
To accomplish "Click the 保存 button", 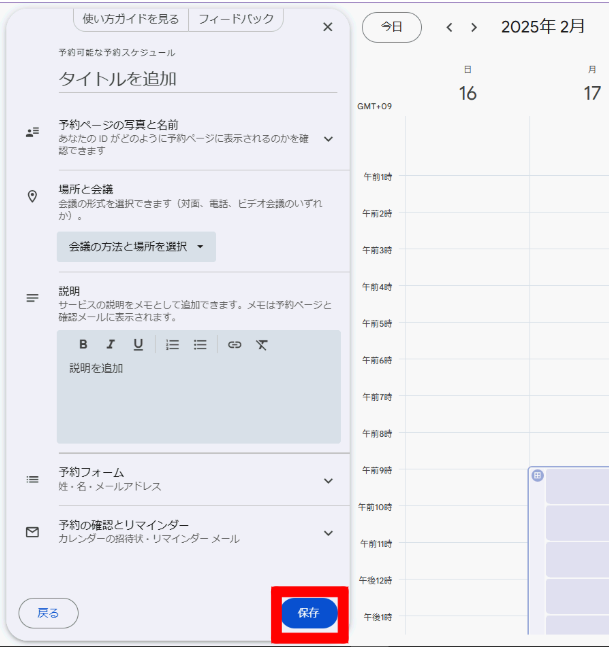I will [x=309, y=613].
